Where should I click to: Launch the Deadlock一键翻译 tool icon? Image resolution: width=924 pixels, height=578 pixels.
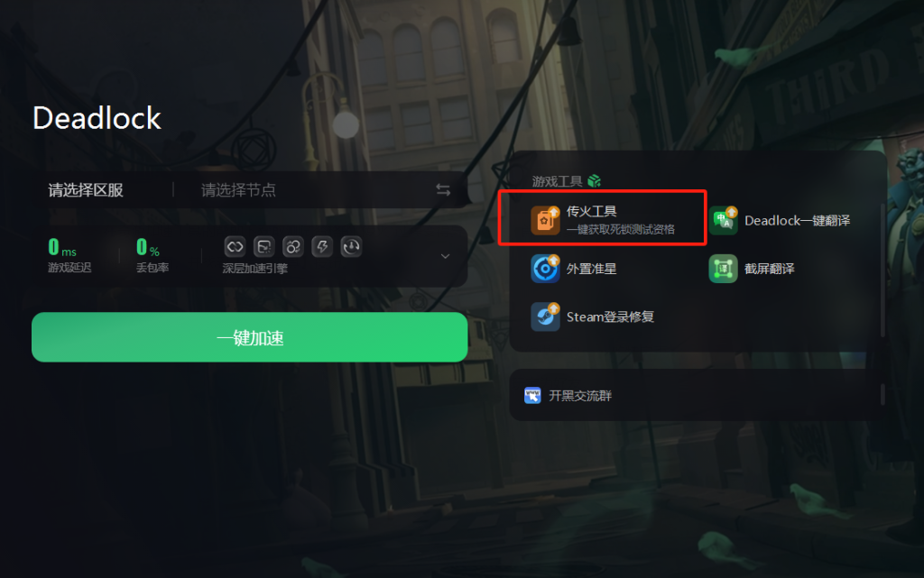(x=723, y=220)
